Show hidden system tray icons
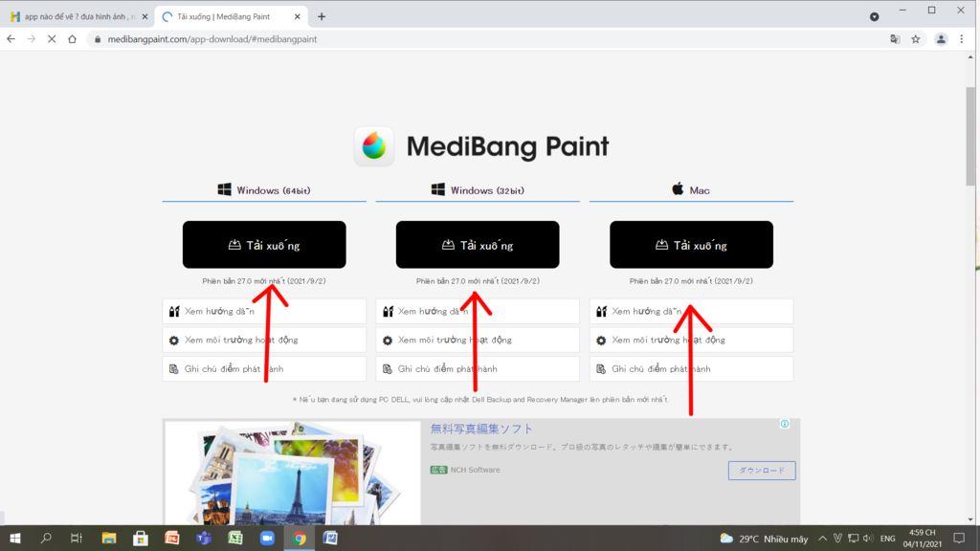The image size is (980, 551). click(822, 539)
